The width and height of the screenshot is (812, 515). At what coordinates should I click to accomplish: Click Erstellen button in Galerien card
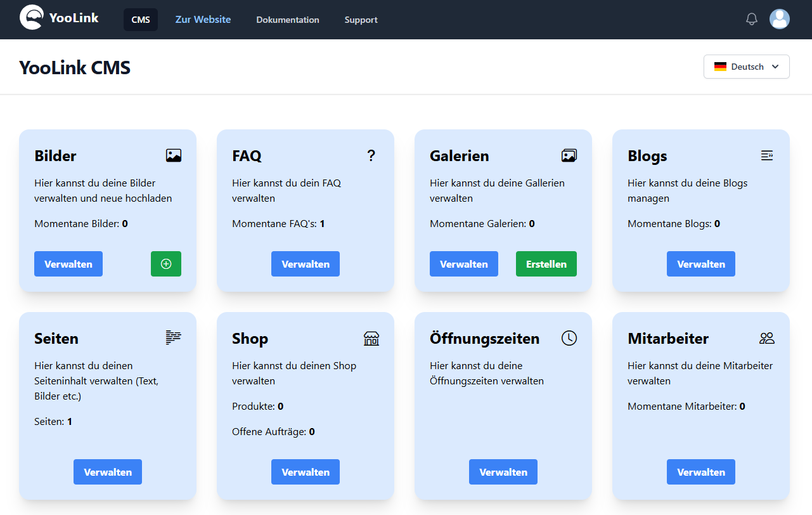click(x=546, y=264)
